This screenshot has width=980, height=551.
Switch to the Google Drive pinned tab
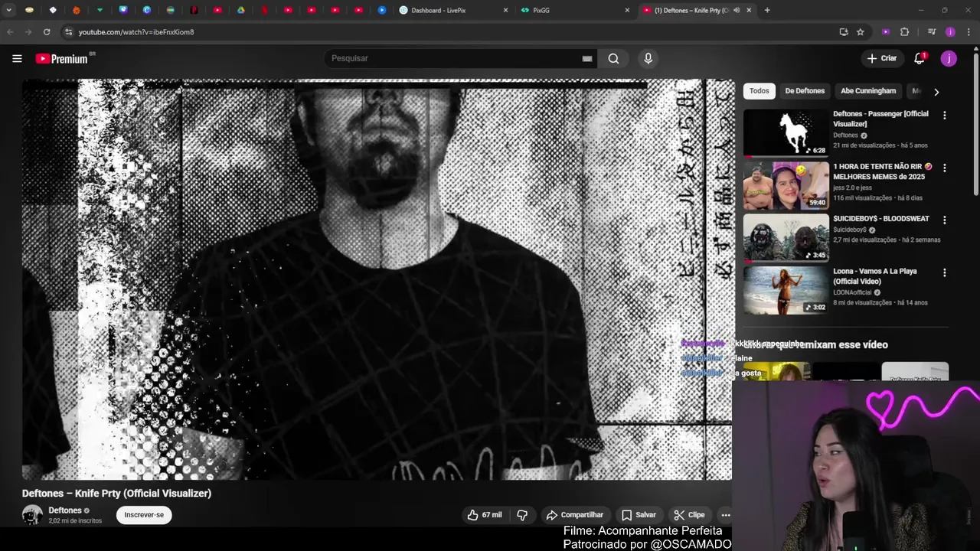(240, 10)
